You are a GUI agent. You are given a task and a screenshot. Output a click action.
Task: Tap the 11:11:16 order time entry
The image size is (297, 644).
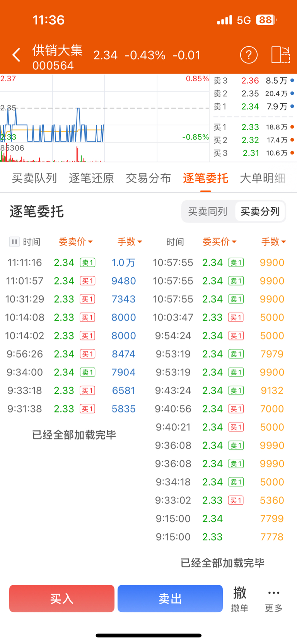pyautogui.click(x=25, y=263)
